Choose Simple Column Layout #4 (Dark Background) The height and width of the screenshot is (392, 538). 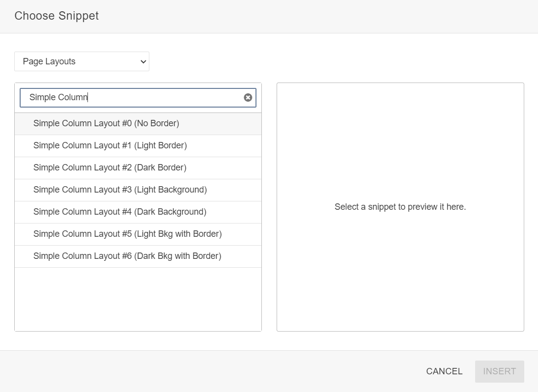pyautogui.click(x=120, y=212)
